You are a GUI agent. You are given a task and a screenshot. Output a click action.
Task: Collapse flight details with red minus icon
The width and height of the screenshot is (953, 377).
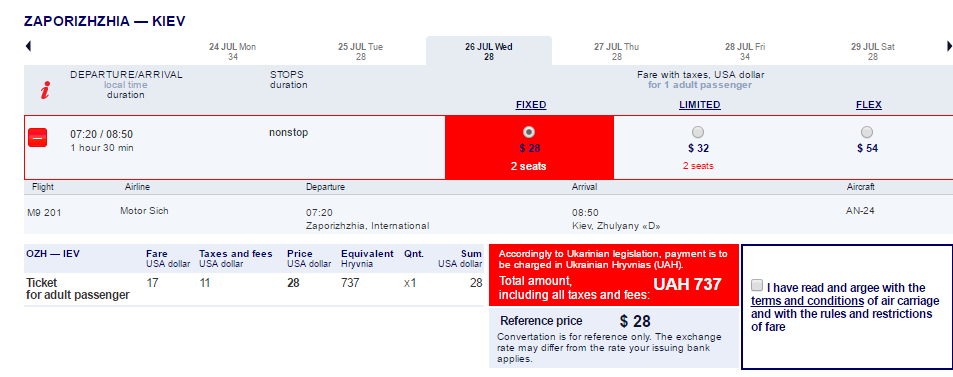38,138
